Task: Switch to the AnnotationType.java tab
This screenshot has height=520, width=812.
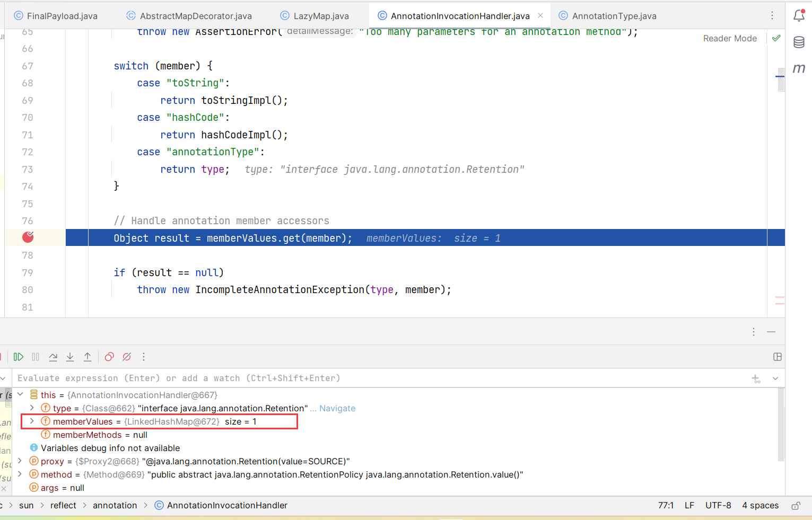Action: 614,16
